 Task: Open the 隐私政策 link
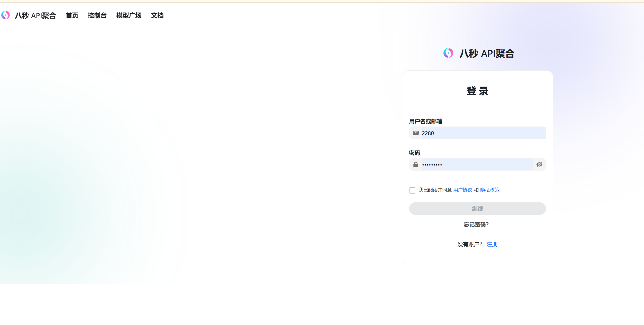(x=490, y=190)
